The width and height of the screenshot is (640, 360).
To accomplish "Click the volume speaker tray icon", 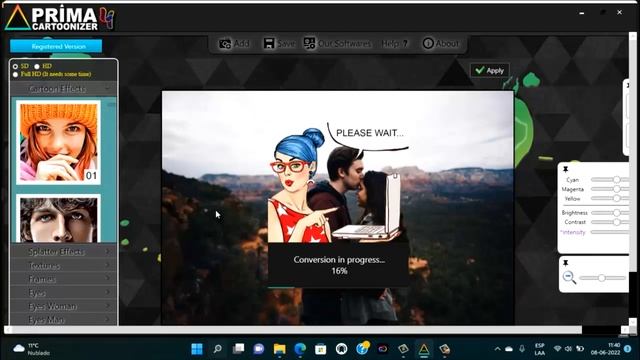I will tap(568, 349).
